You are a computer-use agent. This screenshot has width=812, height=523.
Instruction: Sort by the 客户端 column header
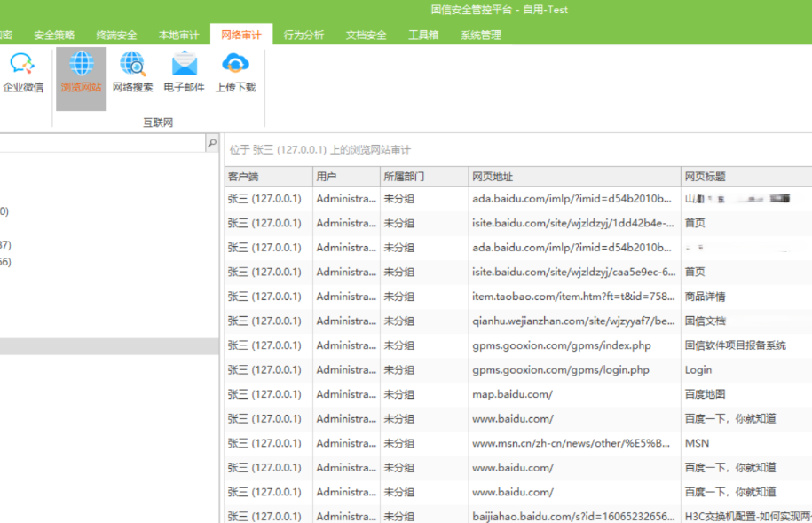266,177
